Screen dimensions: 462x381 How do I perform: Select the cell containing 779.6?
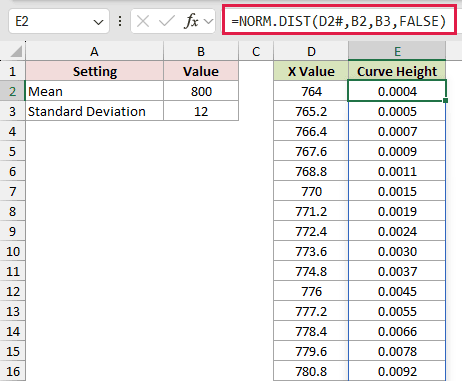pos(311,351)
